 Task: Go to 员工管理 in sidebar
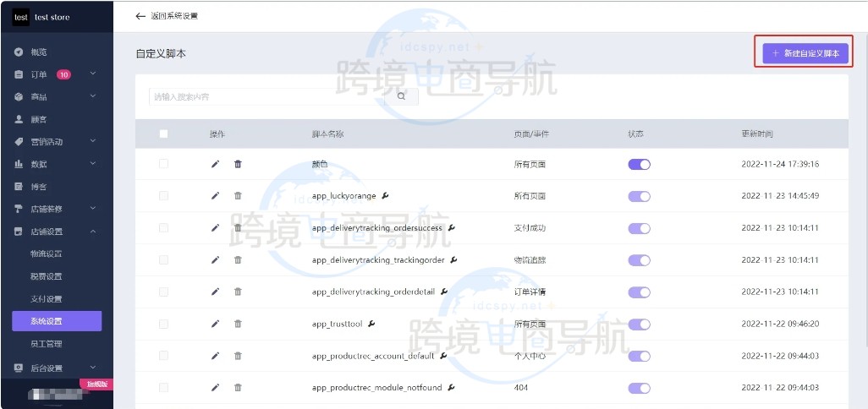(47, 344)
